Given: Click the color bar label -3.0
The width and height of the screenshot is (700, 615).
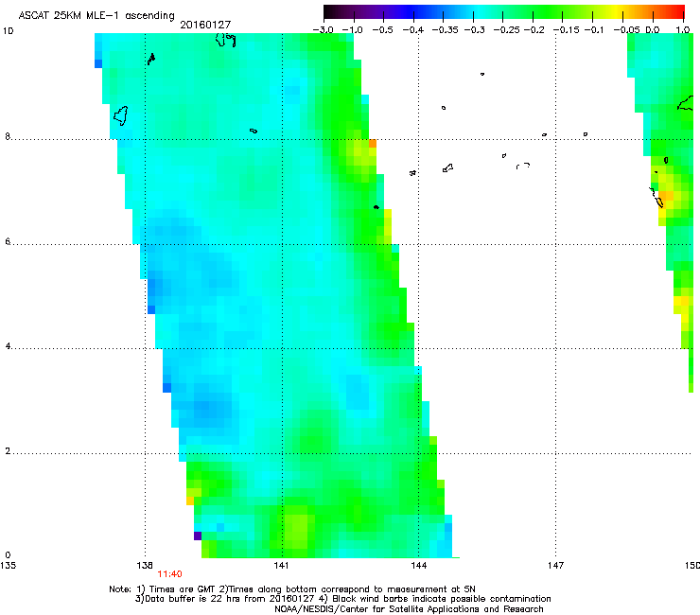Looking at the screenshot, I should coord(323,30).
